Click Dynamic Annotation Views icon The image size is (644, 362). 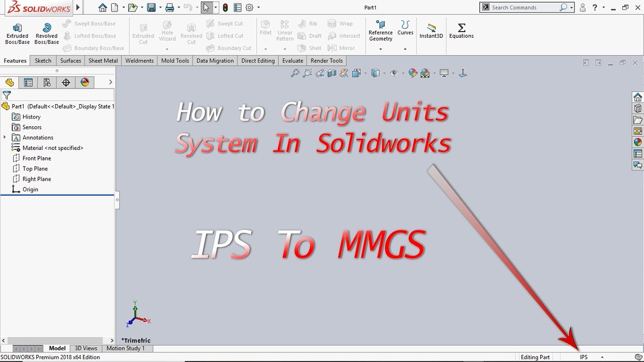pyautogui.click(x=344, y=73)
